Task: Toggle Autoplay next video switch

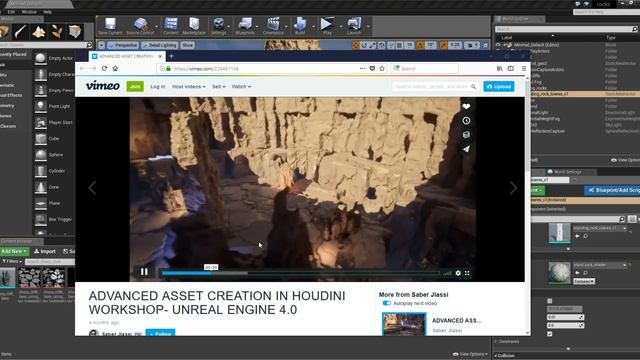Action: [x=387, y=303]
